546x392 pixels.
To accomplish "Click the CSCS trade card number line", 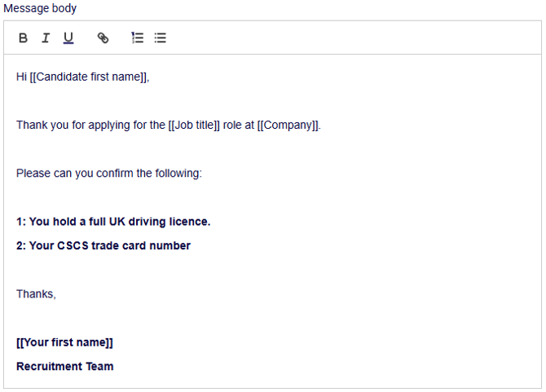I will 103,246.
